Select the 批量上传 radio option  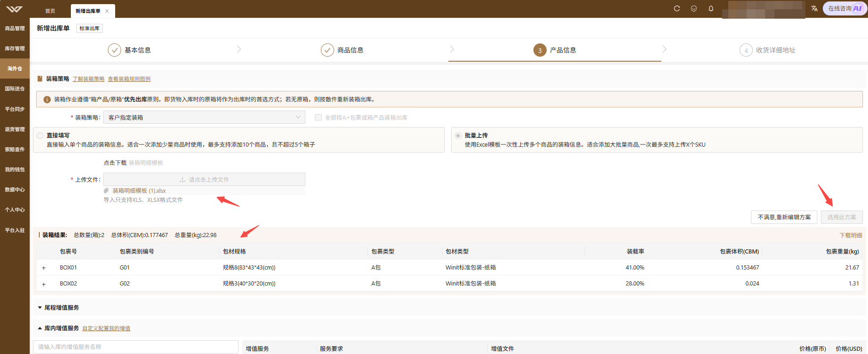click(458, 136)
